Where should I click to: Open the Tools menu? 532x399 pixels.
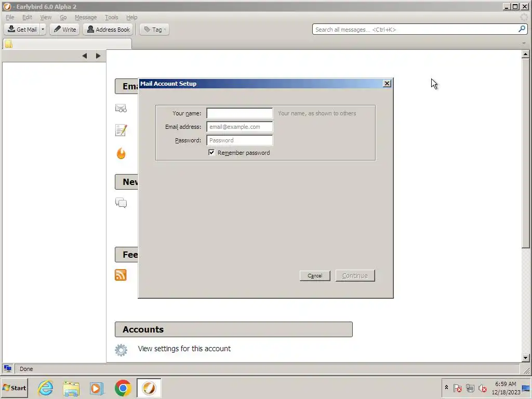click(x=111, y=17)
